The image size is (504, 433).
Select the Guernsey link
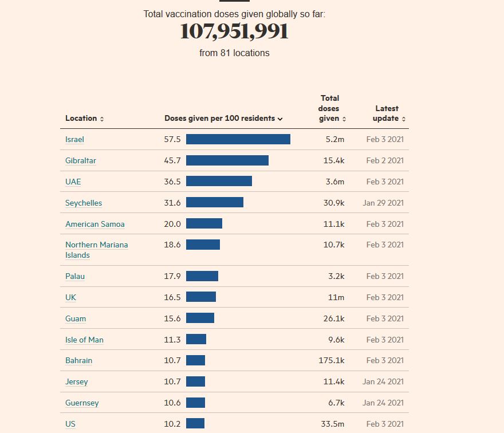pyautogui.click(x=82, y=403)
